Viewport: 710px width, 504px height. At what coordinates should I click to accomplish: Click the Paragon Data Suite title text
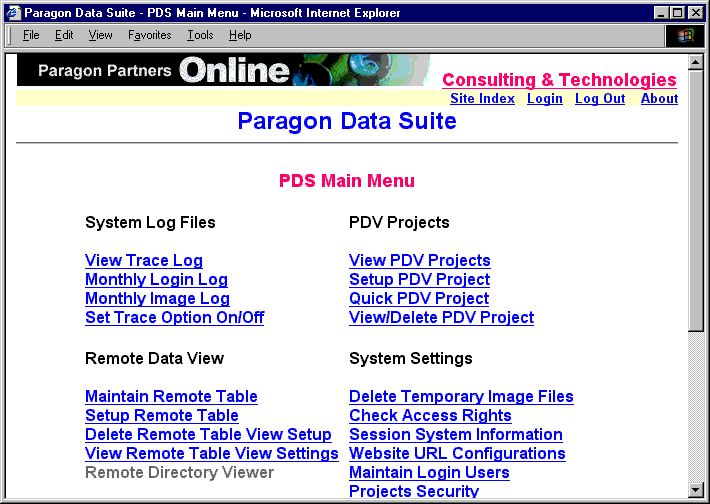tap(347, 121)
